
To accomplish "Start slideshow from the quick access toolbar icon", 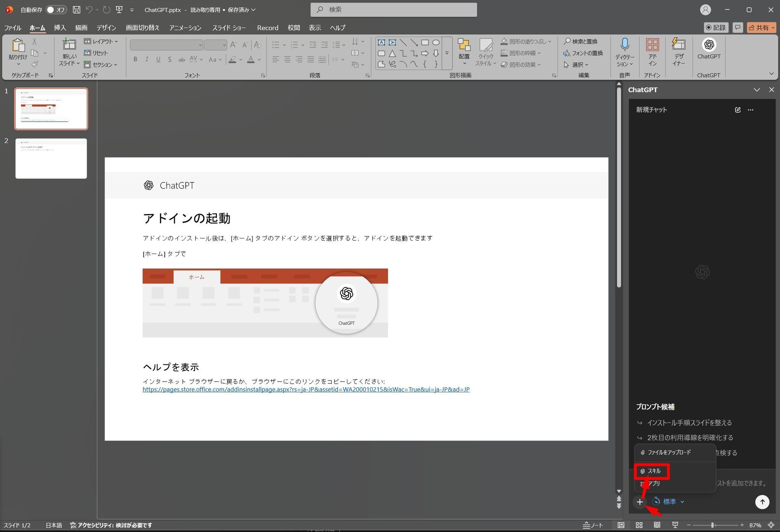I will click(119, 10).
